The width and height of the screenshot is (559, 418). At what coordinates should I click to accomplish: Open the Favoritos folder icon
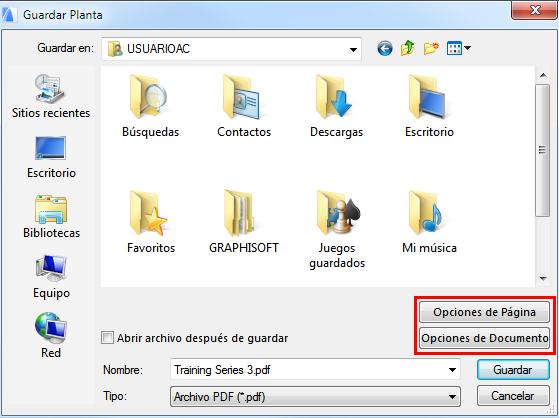coord(148,213)
